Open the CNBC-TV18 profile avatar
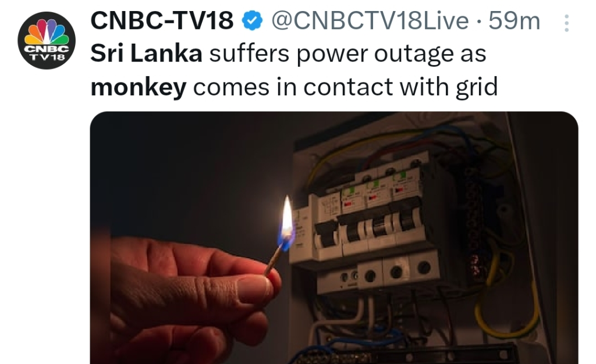 coord(47,40)
